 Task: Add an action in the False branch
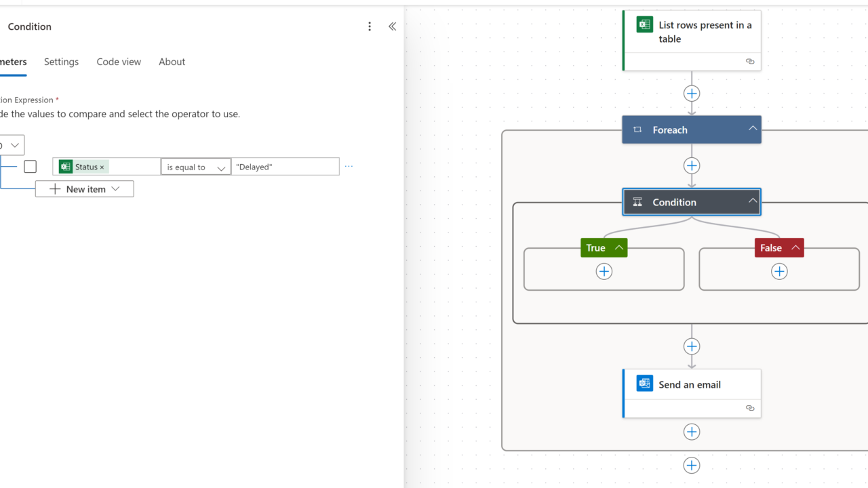click(x=779, y=271)
